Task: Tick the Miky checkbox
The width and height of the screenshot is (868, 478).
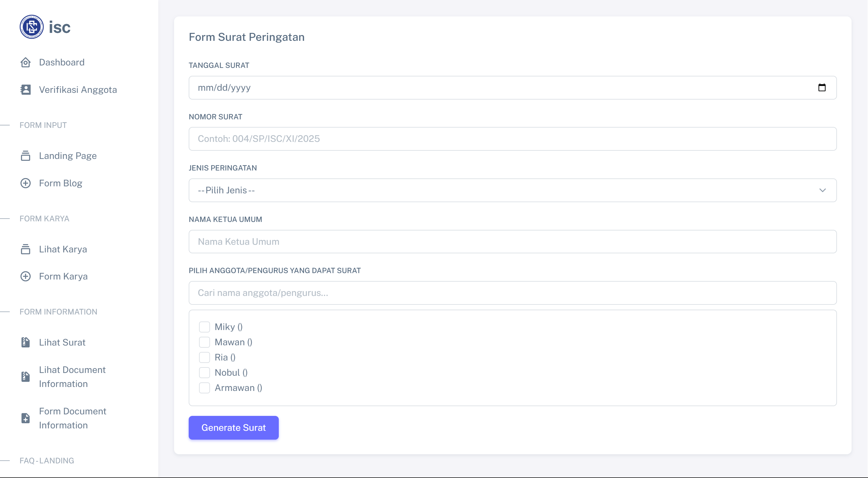Action: [x=204, y=327]
